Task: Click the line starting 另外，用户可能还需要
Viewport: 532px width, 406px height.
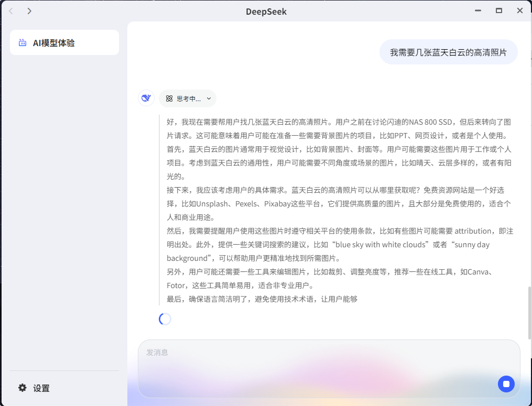Action: click(330, 272)
